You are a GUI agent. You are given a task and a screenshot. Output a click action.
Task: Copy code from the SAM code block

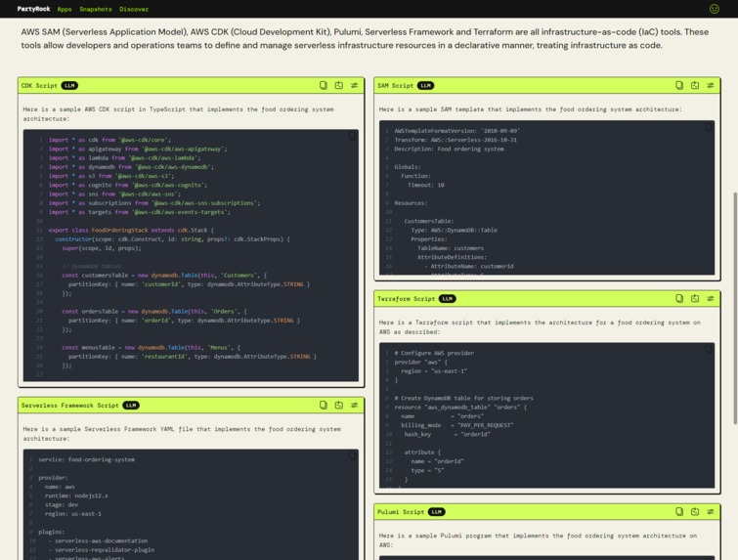click(x=708, y=127)
